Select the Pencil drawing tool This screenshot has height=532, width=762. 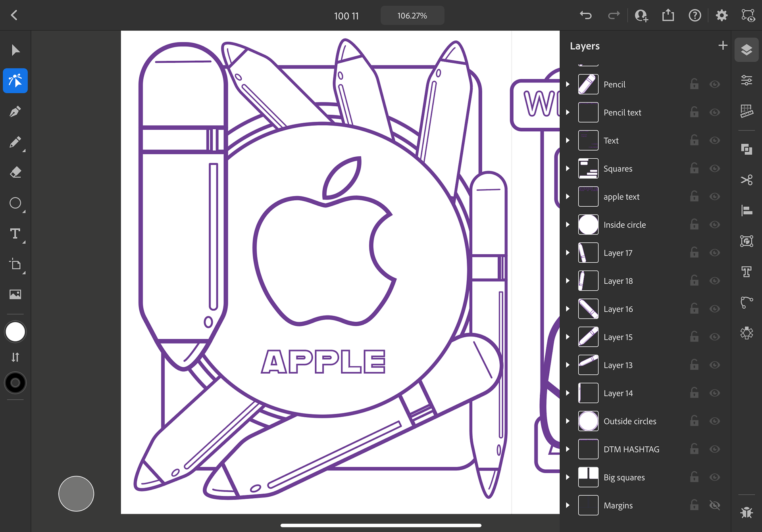[15, 142]
